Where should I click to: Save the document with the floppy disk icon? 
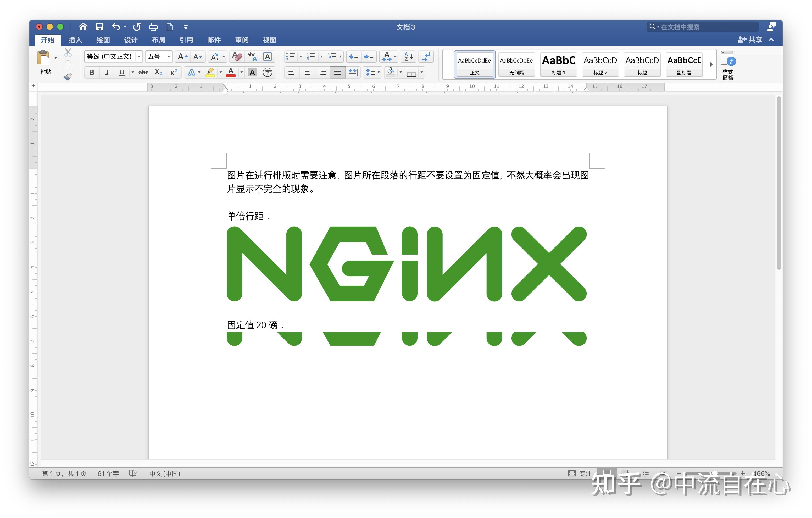point(99,27)
